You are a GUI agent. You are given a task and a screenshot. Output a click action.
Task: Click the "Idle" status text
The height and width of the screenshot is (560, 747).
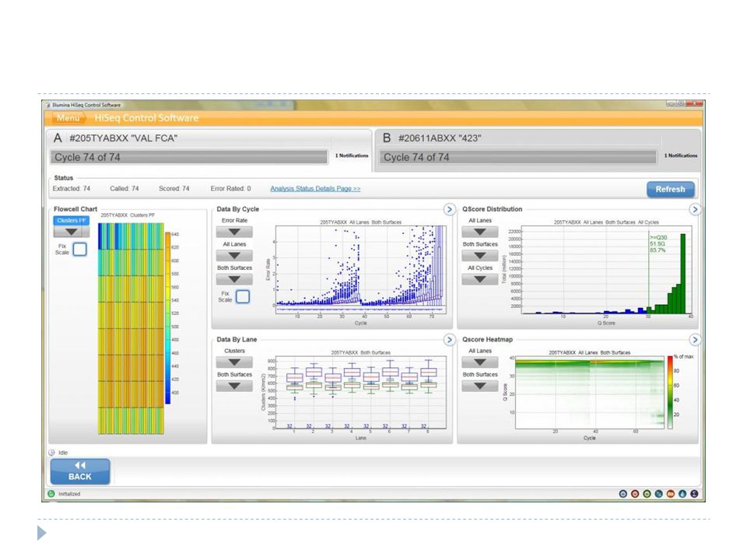tap(63, 453)
